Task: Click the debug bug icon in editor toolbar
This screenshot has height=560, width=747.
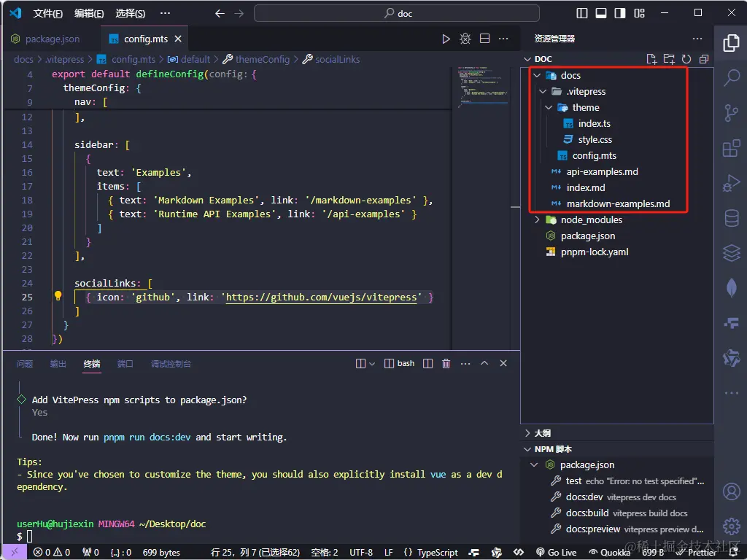Action: 465,39
